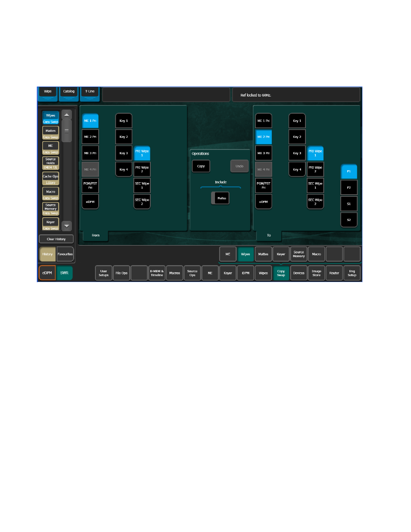The image size is (411, 532).
Task: Select eDPM in To pane
Action: coord(263,202)
